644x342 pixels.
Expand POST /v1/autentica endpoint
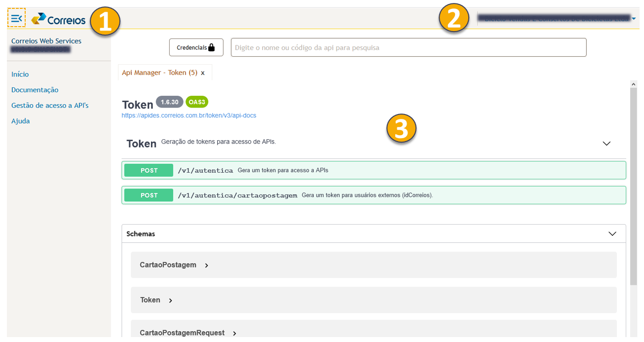(374, 170)
